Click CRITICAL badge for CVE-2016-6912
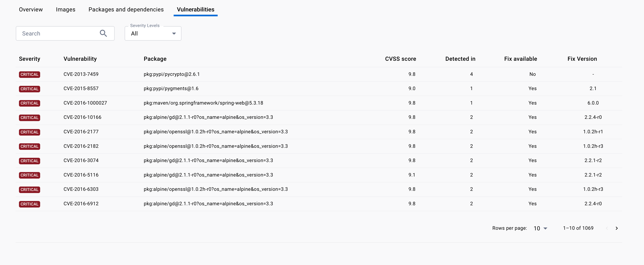Image resolution: width=644 pixels, height=265 pixels. pyautogui.click(x=30, y=204)
